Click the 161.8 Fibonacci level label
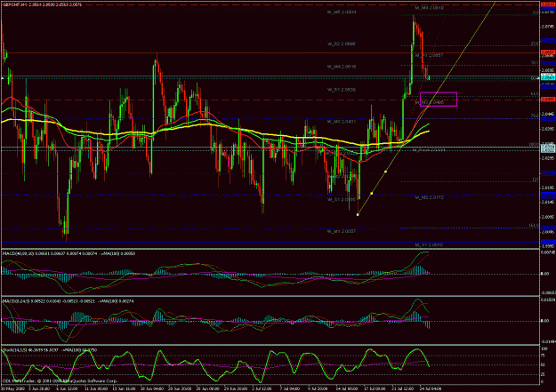556x392 pixels. [x=534, y=226]
